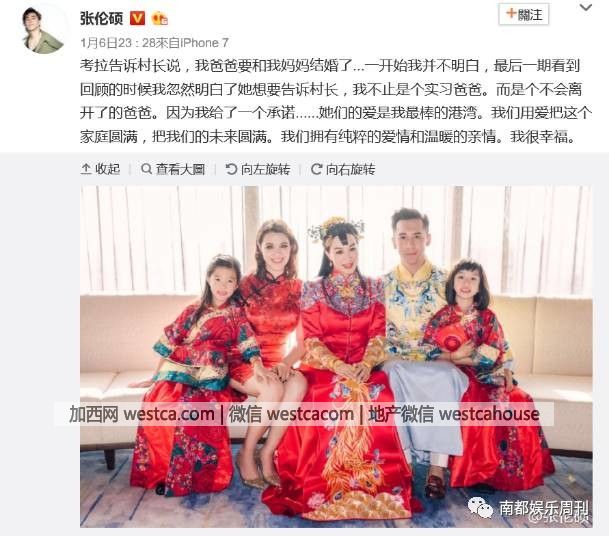
Task: Click the magnifier icon for large view
Action: (x=146, y=169)
